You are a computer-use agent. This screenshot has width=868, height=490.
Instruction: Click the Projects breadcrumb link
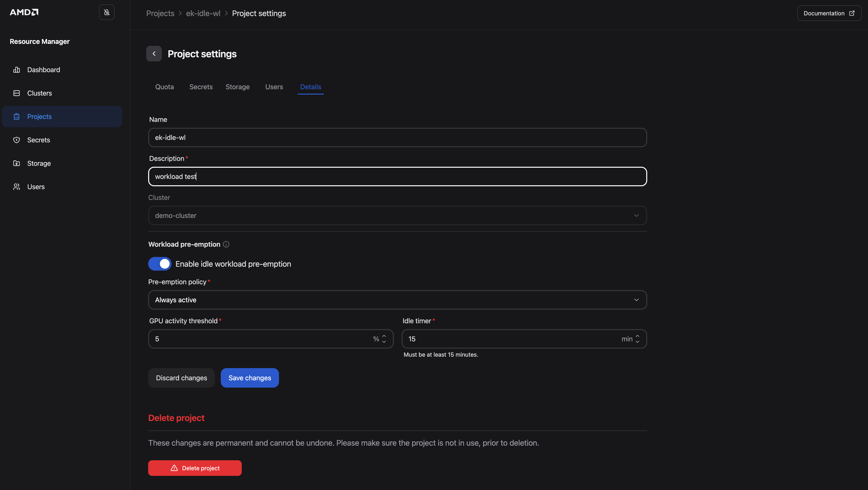(x=160, y=13)
